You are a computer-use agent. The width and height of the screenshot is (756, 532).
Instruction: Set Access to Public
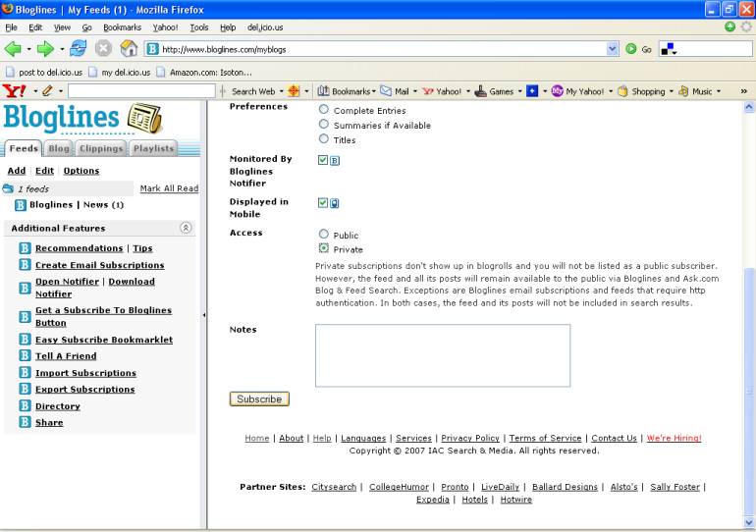[x=324, y=234]
